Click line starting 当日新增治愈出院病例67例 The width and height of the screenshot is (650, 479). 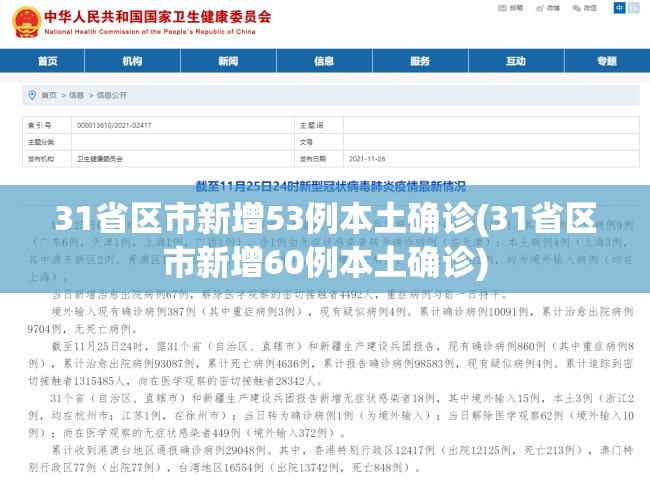coord(280,295)
